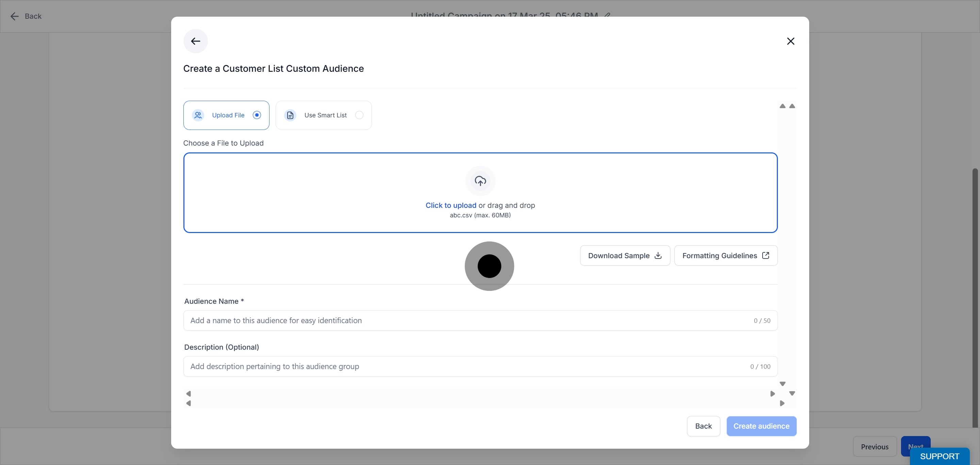
Task: Open the SUPPORT widget
Action: (939, 456)
